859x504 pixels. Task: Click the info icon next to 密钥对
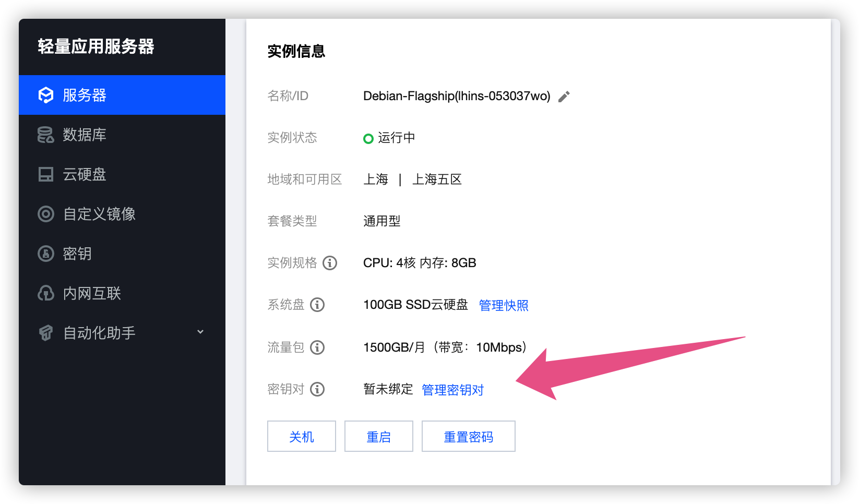coord(317,389)
